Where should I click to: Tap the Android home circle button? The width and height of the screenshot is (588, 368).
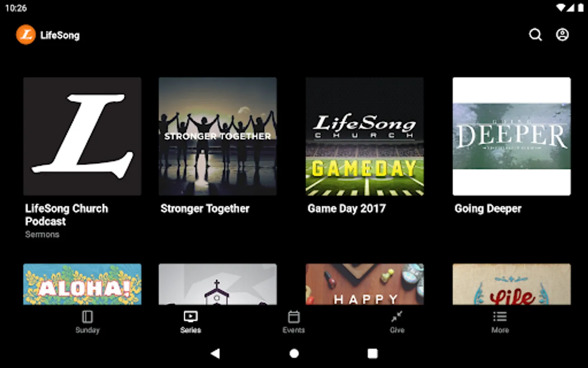tap(294, 353)
